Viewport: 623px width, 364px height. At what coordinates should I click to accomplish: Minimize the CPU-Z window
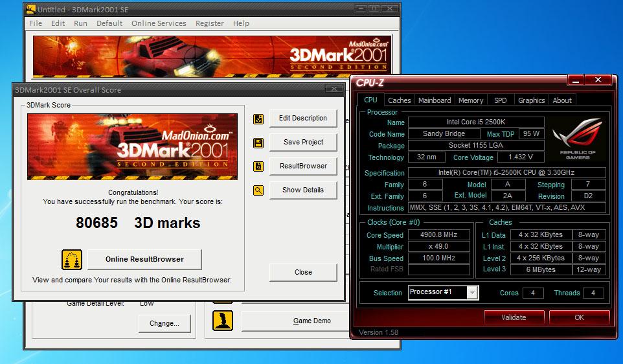coord(575,80)
